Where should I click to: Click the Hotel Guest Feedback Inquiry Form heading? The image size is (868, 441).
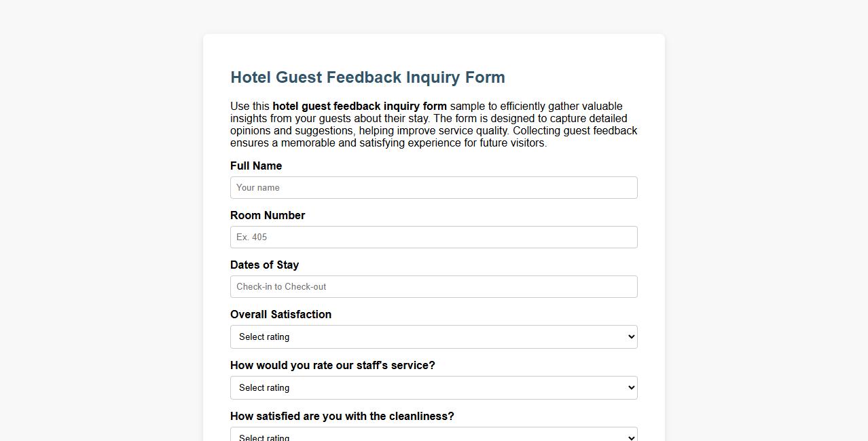coord(367,77)
